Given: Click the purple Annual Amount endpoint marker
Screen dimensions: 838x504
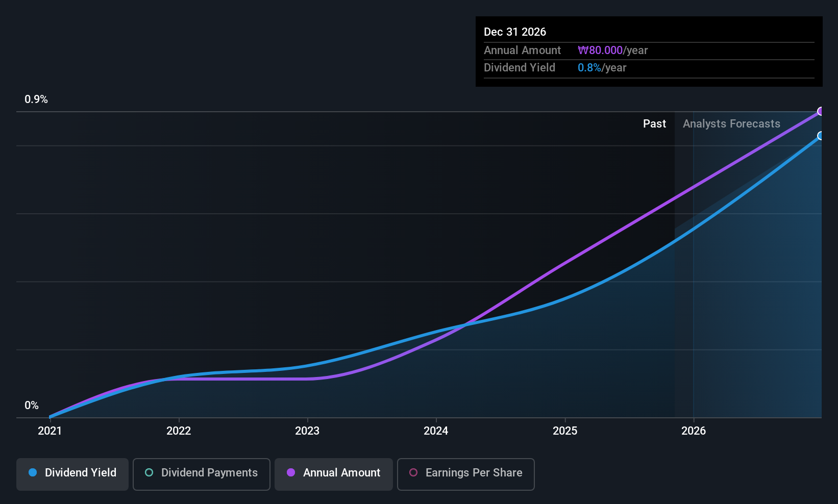Looking at the screenshot, I should click(x=821, y=111).
